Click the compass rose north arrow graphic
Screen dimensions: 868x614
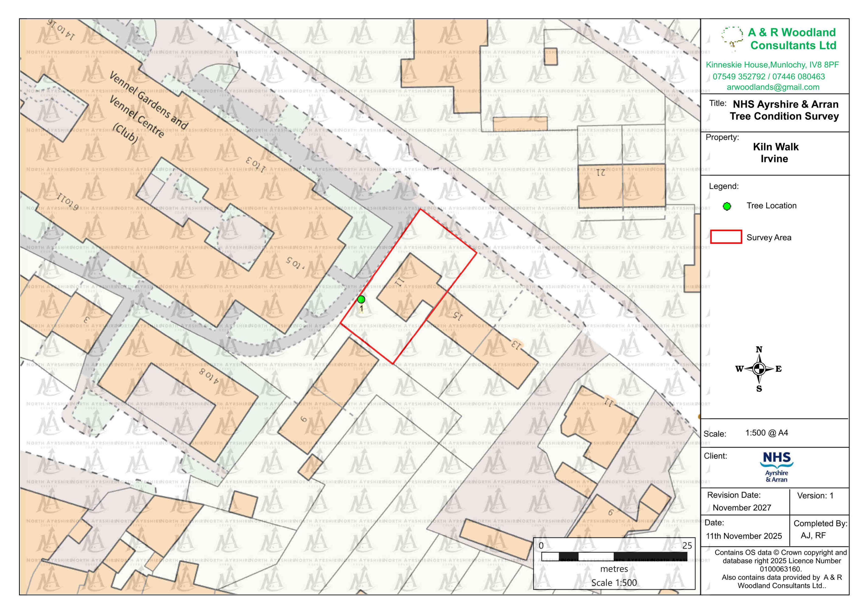(759, 369)
